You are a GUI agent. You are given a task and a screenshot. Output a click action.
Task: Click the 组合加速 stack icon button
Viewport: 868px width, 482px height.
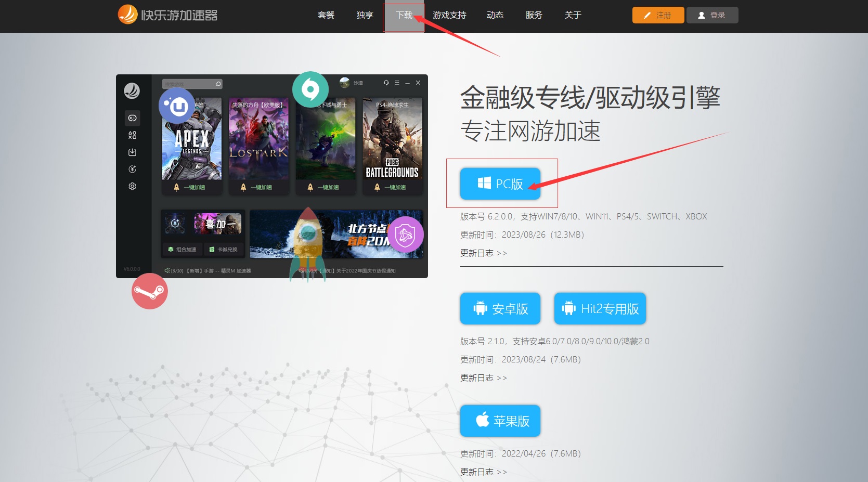182,250
